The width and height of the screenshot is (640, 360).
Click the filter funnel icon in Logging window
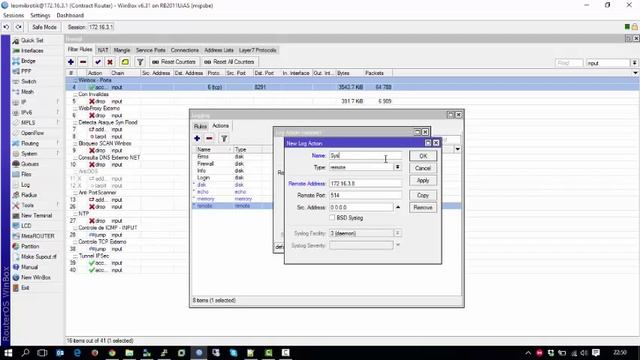point(224,139)
